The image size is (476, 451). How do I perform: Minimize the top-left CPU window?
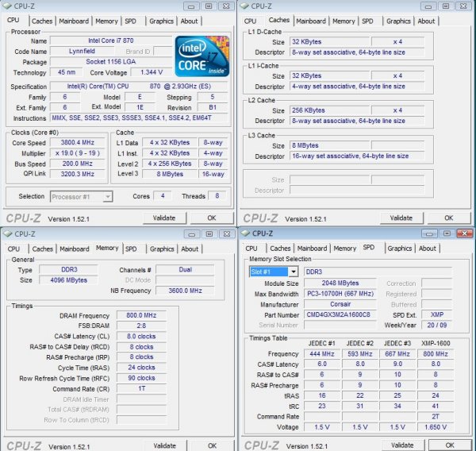(191, 6)
